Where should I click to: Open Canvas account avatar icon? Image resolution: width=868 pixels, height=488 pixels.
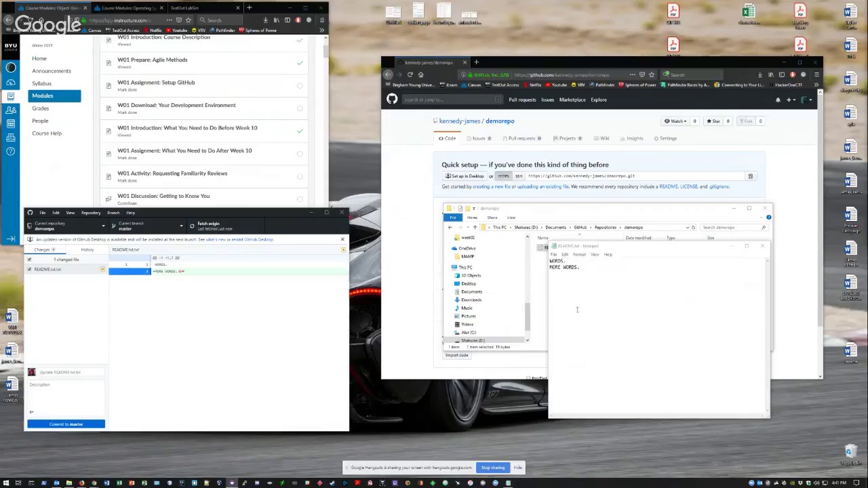pos(11,67)
